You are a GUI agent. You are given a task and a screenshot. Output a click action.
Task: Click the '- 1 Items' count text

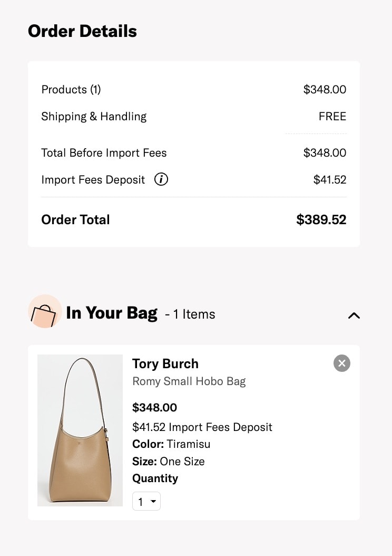point(190,314)
